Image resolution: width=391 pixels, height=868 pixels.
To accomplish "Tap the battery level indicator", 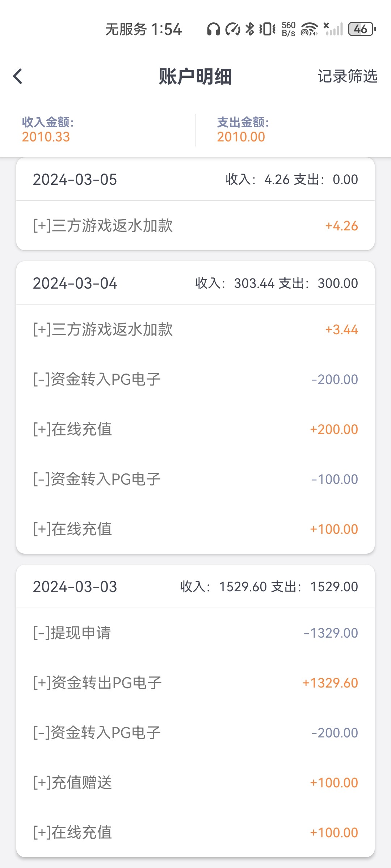I will tap(362, 29).
